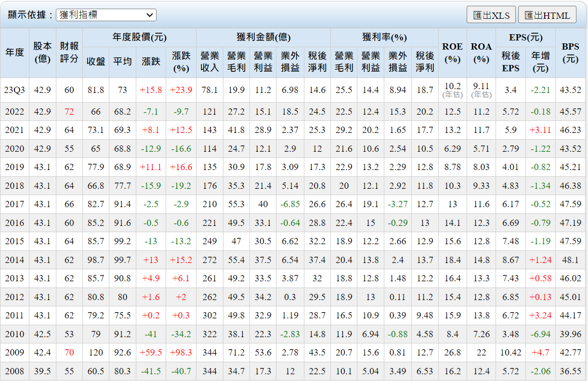Click the BPS(元) column header
This screenshot has height=381, width=588.
[x=570, y=53]
